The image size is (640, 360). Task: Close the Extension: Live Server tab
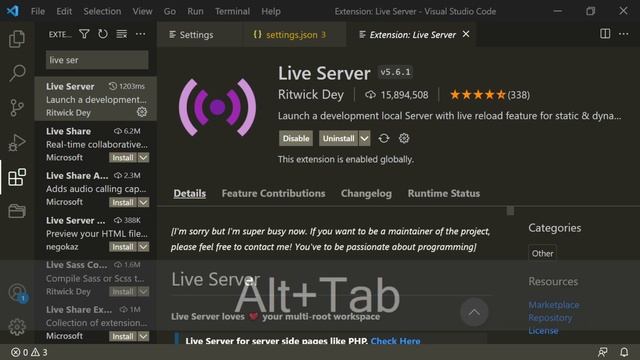pyautogui.click(x=466, y=34)
